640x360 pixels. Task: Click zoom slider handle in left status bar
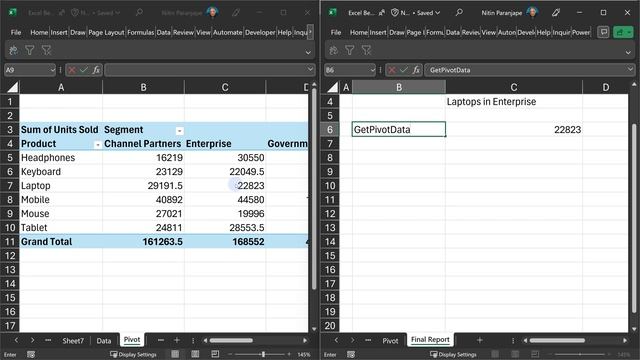[263, 354]
